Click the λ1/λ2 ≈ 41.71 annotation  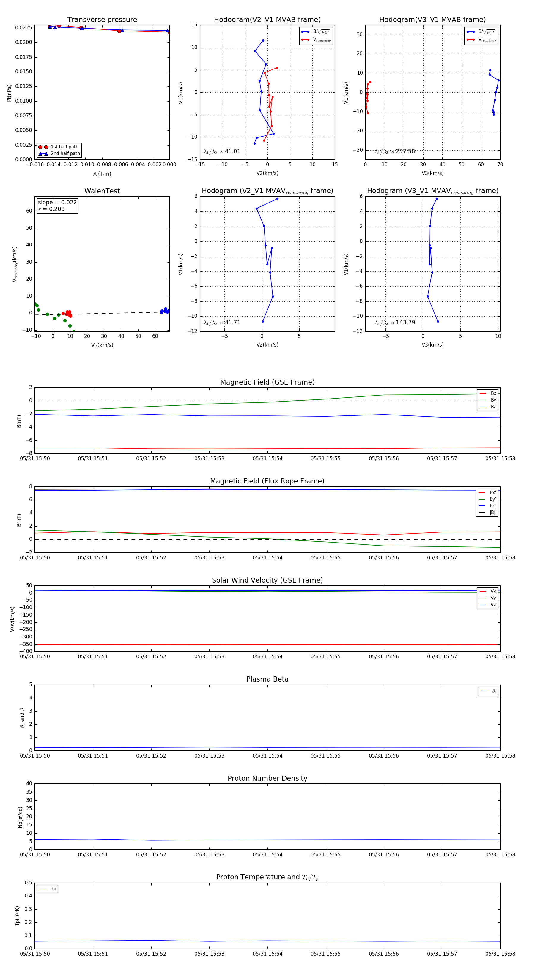[222, 323]
